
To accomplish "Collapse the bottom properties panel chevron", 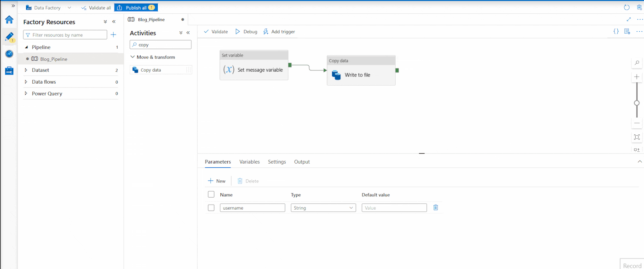I will coord(639,162).
